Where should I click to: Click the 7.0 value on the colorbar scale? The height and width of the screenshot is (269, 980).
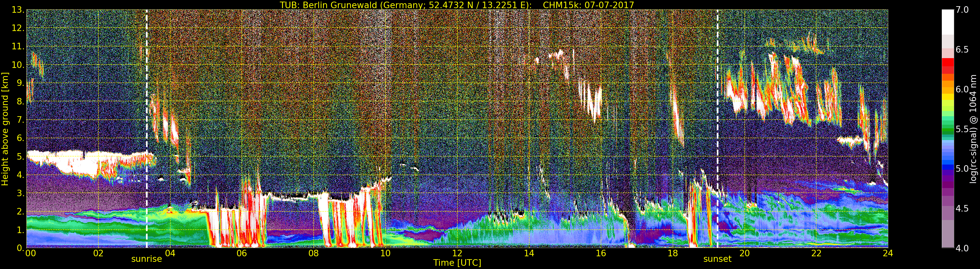tap(962, 10)
